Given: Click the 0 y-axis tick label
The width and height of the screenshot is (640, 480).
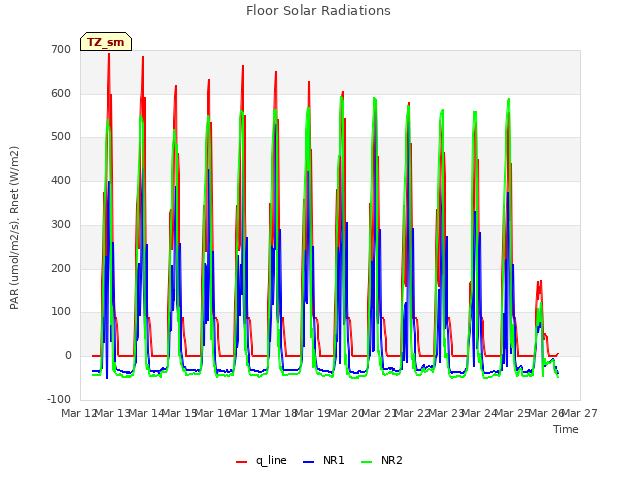Looking at the screenshot, I should pos(68,356).
